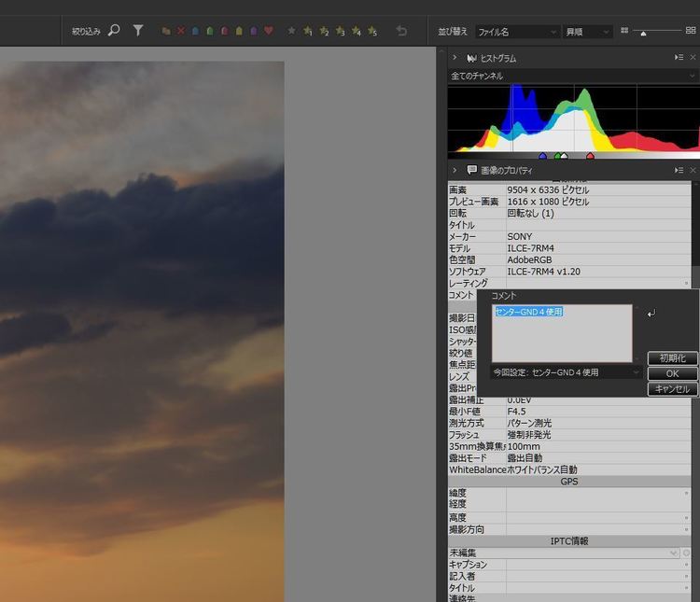This screenshot has width=700, height=602.
Task: Click the funnel filter icon
Action: pyautogui.click(x=138, y=31)
